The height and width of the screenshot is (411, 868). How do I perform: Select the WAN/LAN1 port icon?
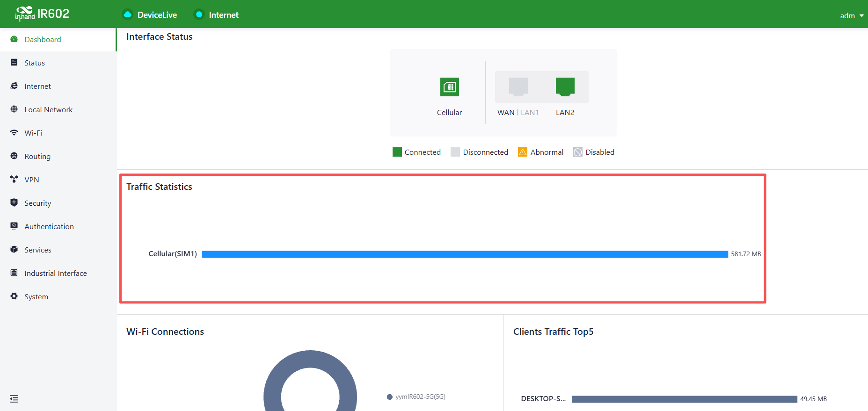pos(518,87)
